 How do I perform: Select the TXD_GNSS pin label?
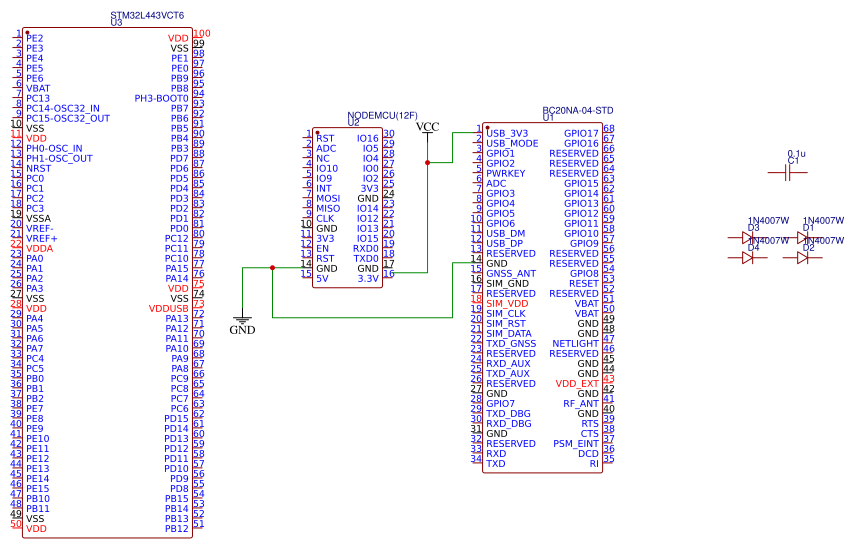point(511,343)
